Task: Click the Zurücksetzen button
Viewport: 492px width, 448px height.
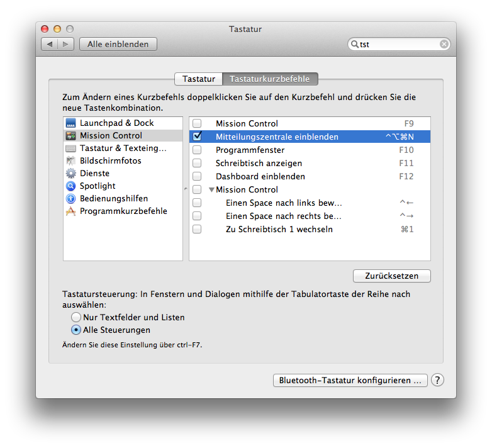Action: [391, 276]
